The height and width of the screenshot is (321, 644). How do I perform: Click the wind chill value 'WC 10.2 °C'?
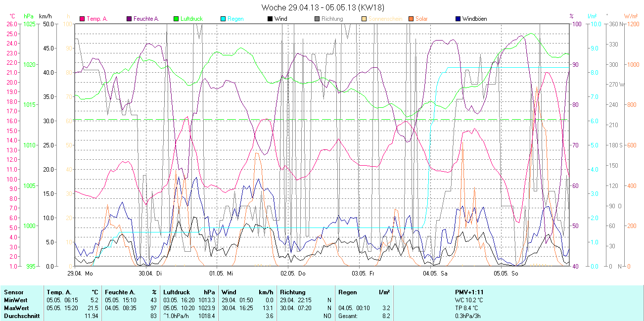pyautogui.click(x=469, y=300)
